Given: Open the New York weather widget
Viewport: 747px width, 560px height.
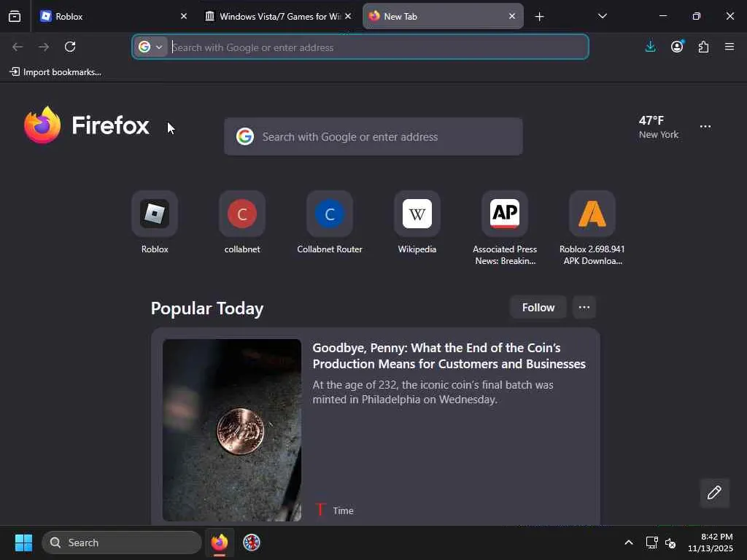Looking at the screenshot, I should pyautogui.click(x=659, y=127).
